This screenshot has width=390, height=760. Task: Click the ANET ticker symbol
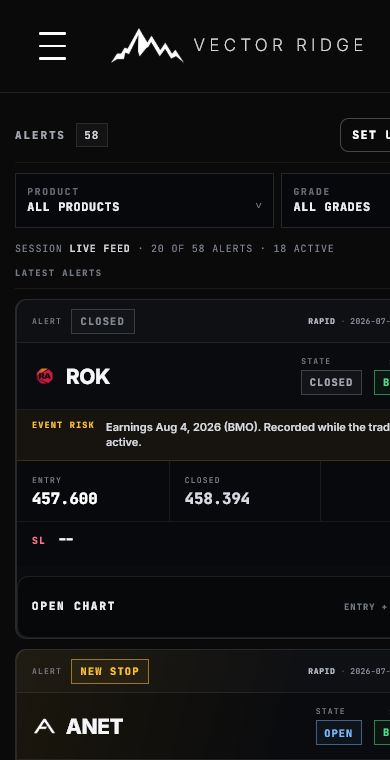[94, 727]
